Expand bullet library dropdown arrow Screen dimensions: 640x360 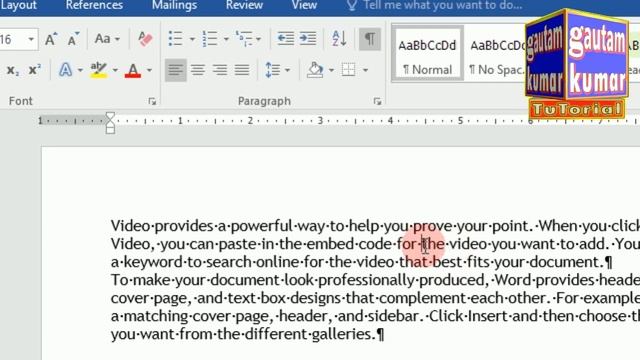point(192,40)
